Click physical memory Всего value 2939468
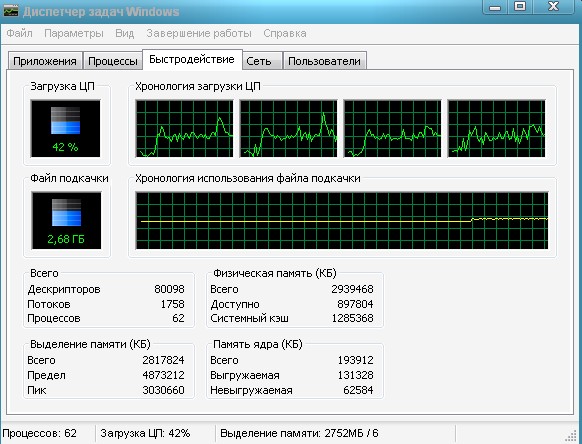The image size is (582, 444). tap(352, 289)
